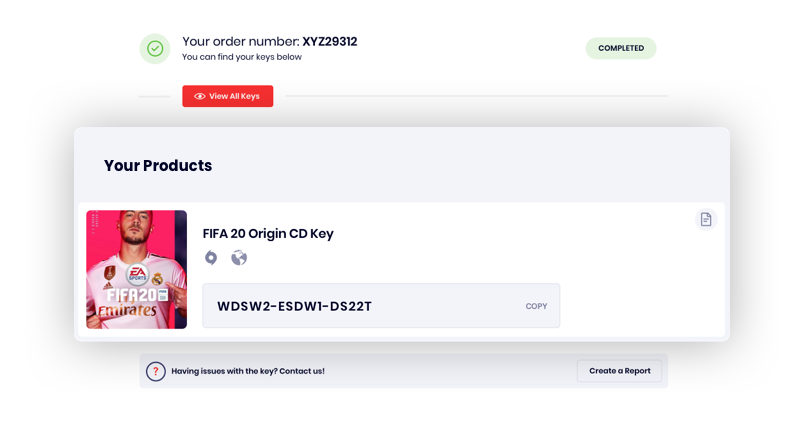Viewport: 804px width, 446px height.
Task: Click 'Having issues with the key? Contact us!'
Action: [248, 371]
